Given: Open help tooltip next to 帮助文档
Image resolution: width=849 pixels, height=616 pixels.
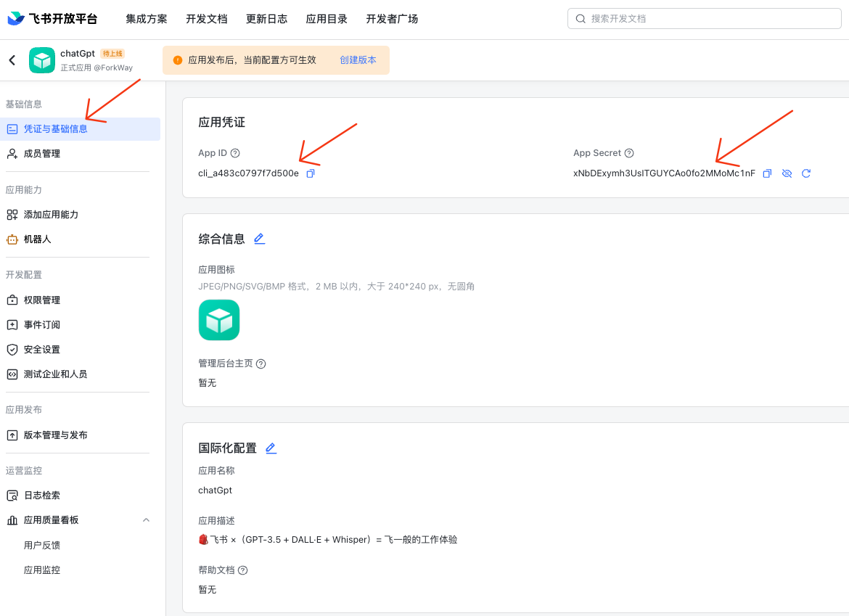Looking at the screenshot, I should click(x=242, y=570).
